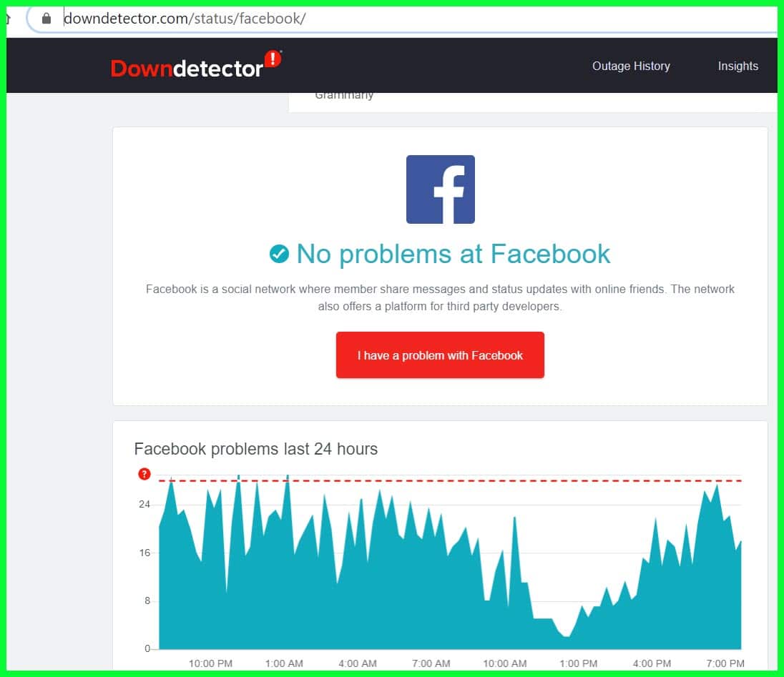Click the red dashed baseline on chart

coord(450,480)
